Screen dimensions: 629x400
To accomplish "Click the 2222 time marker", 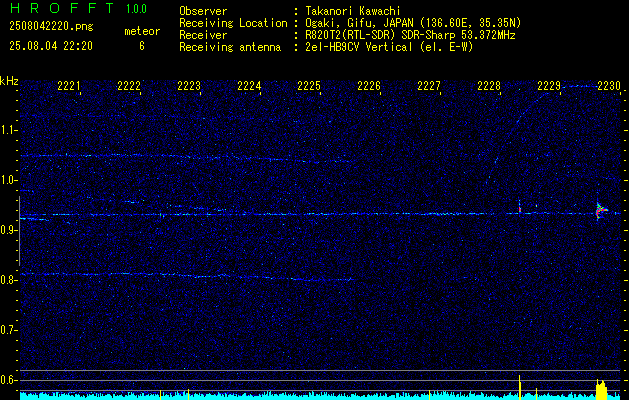I will 129,86.
